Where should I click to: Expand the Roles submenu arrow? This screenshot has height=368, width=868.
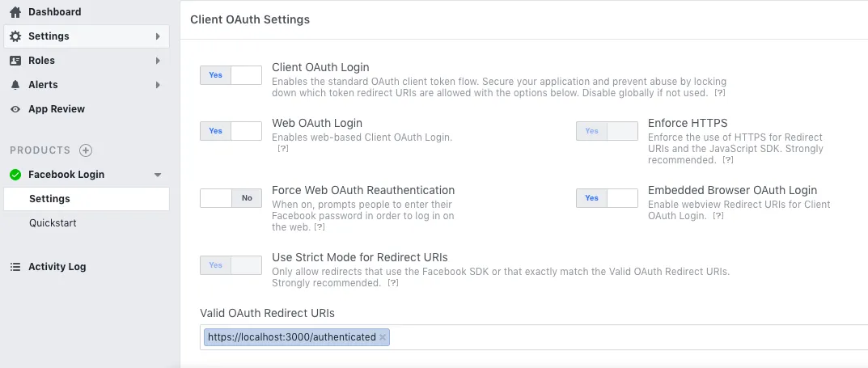coord(158,61)
